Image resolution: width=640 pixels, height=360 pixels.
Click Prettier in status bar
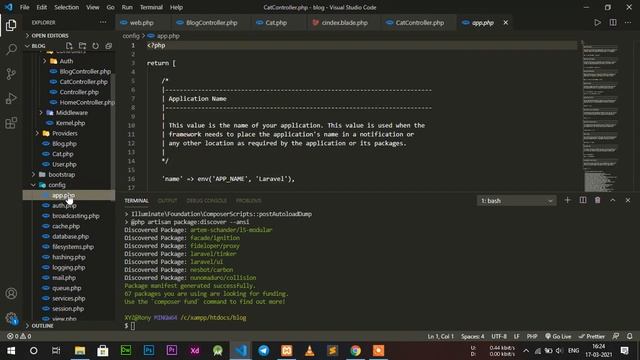click(x=591, y=336)
